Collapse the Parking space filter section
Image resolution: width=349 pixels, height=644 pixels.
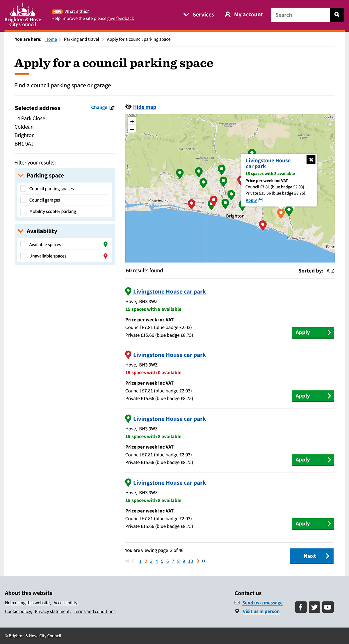tap(21, 176)
